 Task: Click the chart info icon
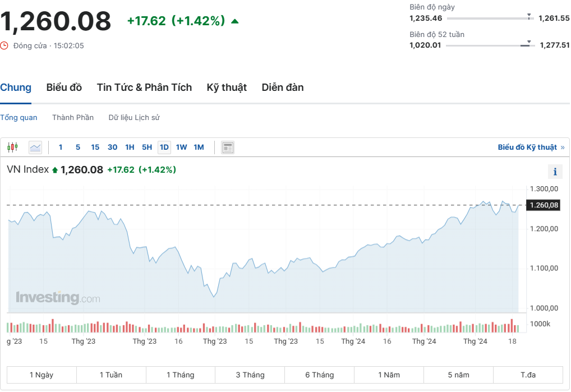(x=555, y=172)
